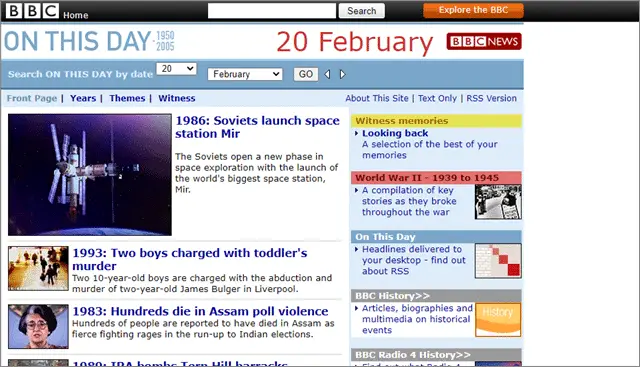
Task: Click the GO button
Action: 306,74
